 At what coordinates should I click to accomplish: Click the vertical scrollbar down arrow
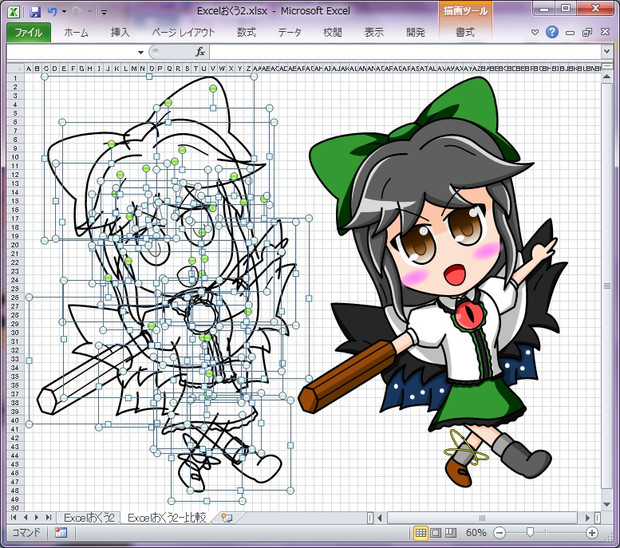[x=607, y=504]
